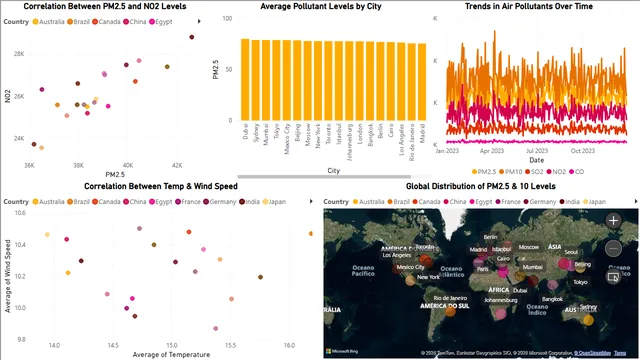Click the Microsoft Bing logo on map
Viewport: 640px width, 360px height.
pos(342,351)
